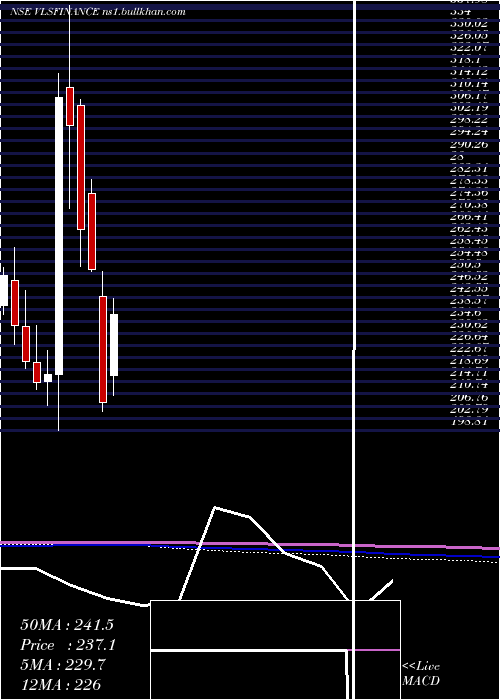Select the red candle topping out near 310

click(x=70, y=107)
